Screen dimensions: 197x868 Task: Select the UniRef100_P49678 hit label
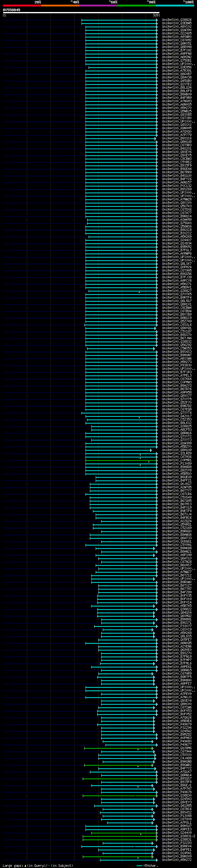(177, 792)
